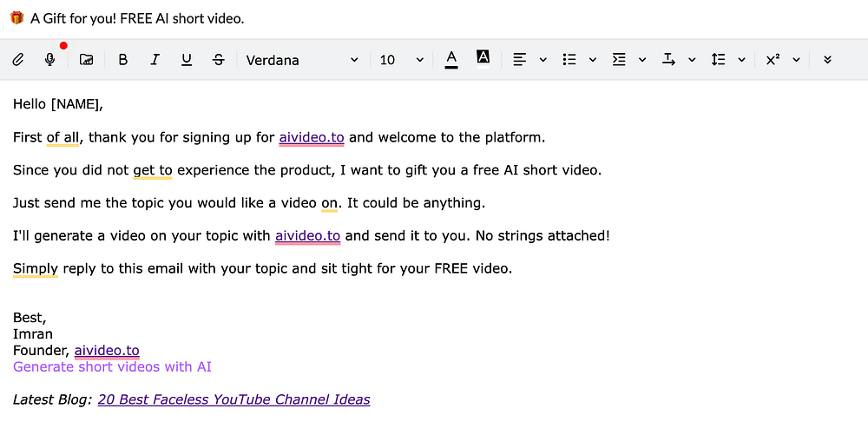Click the underlined phrase 'get to'

pos(153,170)
